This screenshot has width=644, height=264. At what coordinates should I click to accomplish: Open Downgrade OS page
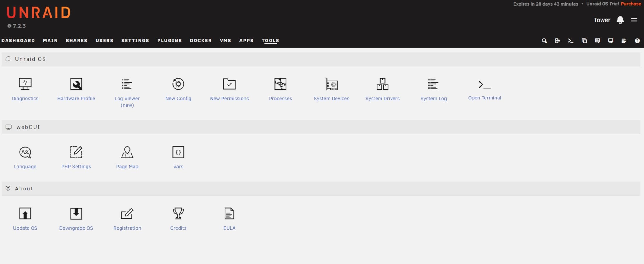click(x=76, y=219)
